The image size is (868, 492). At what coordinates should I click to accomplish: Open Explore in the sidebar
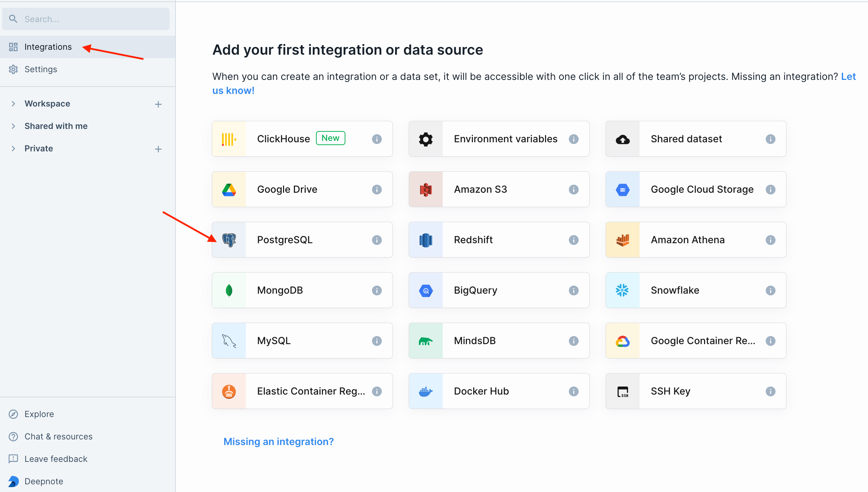click(x=39, y=414)
